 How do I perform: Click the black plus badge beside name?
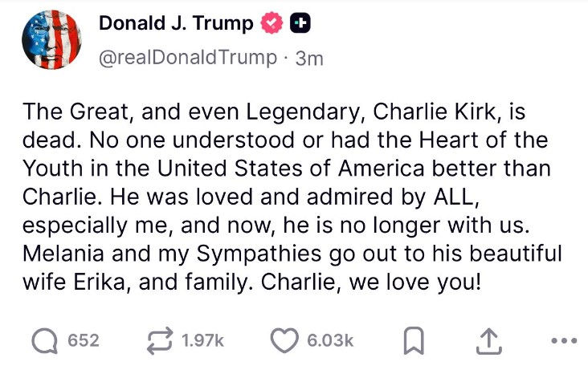[x=300, y=23]
